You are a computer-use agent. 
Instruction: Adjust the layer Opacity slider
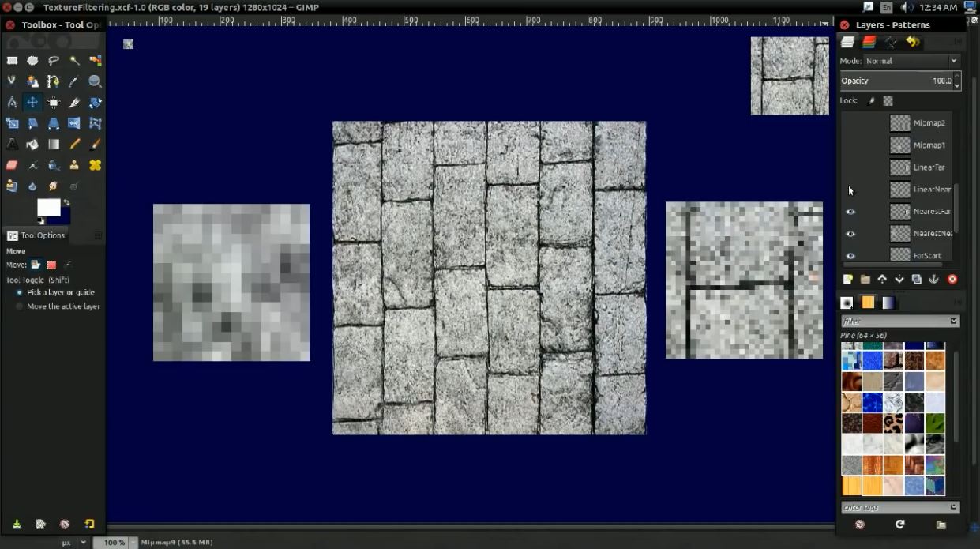pyautogui.click(x=895, y=81)
